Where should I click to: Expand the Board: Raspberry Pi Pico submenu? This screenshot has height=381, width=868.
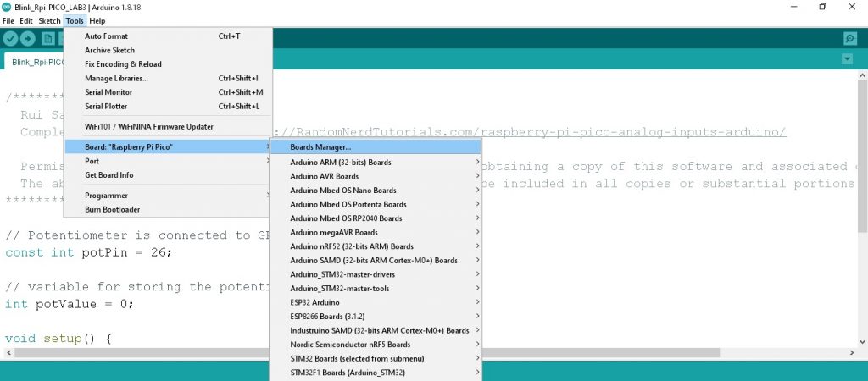pyautogui.click(x=168, y=147)
